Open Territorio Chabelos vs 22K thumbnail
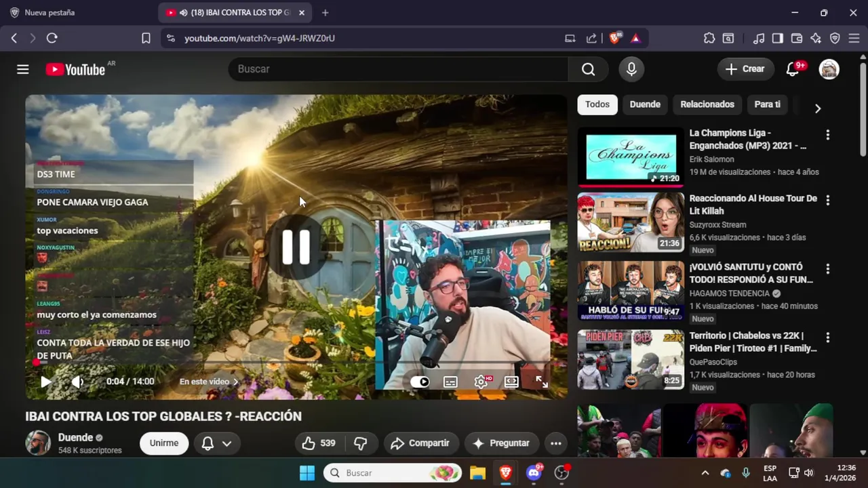Image resolution: width=868 pixels, height=488 pixels. (631, 360)
